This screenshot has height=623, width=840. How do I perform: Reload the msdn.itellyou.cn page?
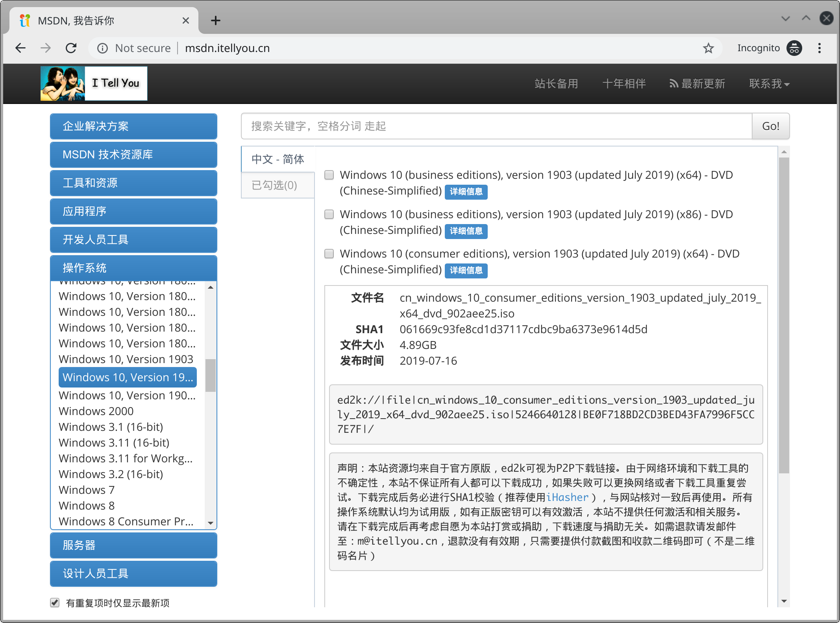[x=71, y=48]
